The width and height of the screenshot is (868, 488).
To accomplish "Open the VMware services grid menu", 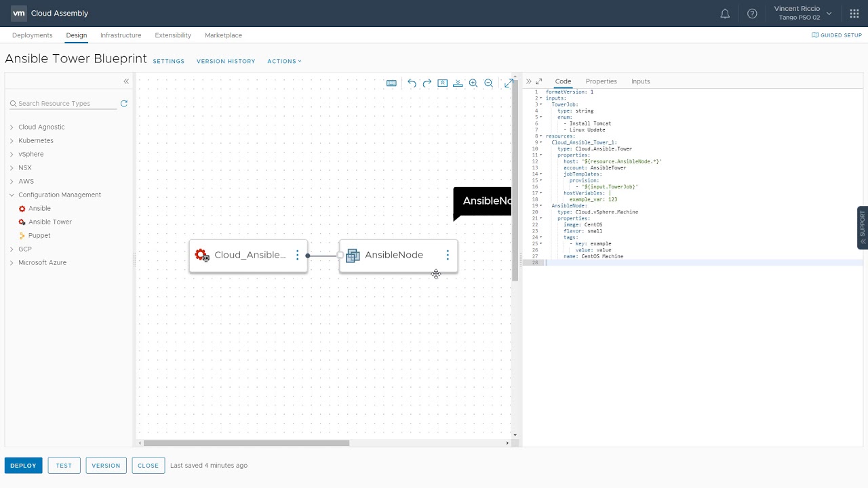I will (854, 14).
